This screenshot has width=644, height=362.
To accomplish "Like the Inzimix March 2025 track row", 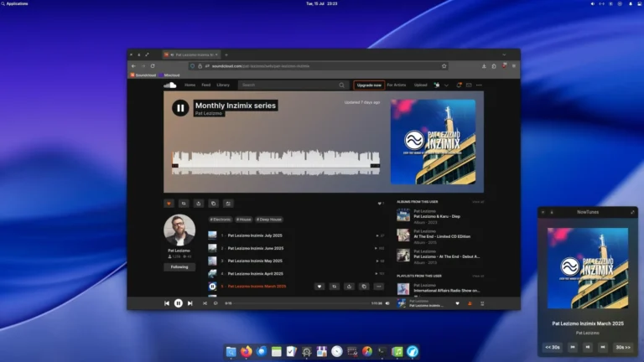I will [319, 287].
